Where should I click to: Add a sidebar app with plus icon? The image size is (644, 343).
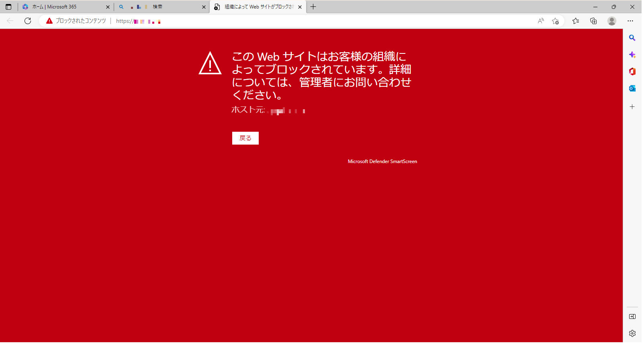click(x=632, y=107)
